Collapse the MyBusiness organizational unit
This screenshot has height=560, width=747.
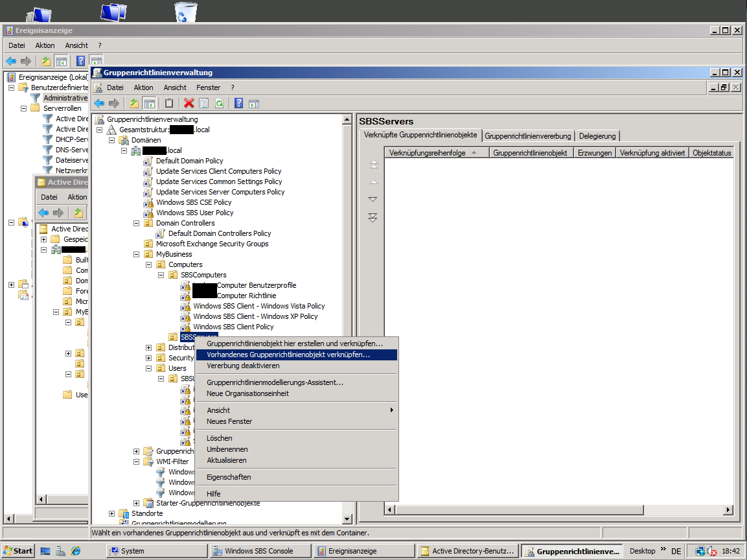136,255
